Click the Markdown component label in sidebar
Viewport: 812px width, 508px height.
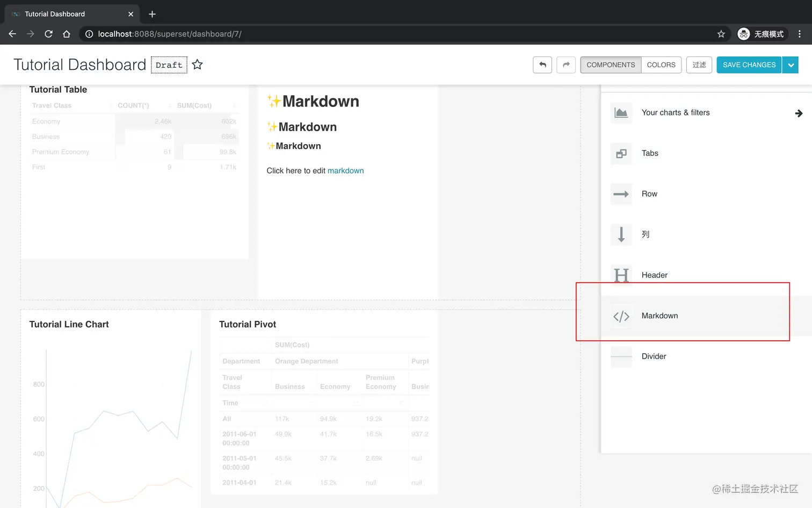pyautogui.click(x=659, y=316)
